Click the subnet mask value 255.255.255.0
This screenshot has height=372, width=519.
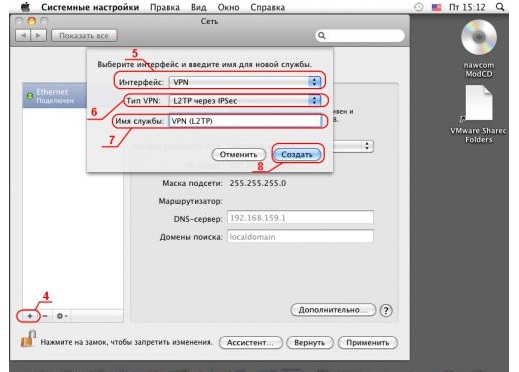[x=258, y=183]
